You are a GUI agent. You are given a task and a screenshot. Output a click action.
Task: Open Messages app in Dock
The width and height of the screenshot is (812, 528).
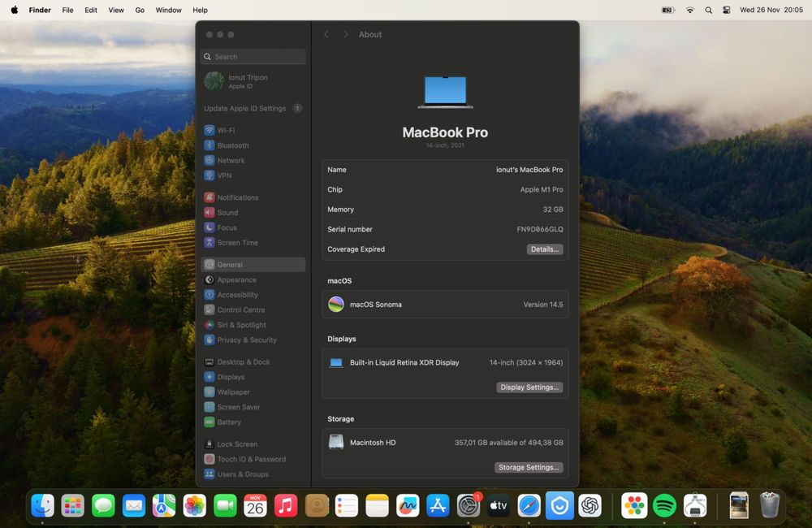click(x=104, y=505)
